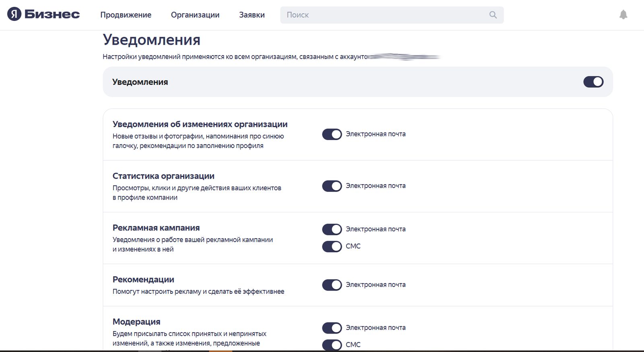Click the 'Просмотры, клики и другие действия' description
Image resolution: width=644 pixels, height=352 pixels.
tap(197, 193)
